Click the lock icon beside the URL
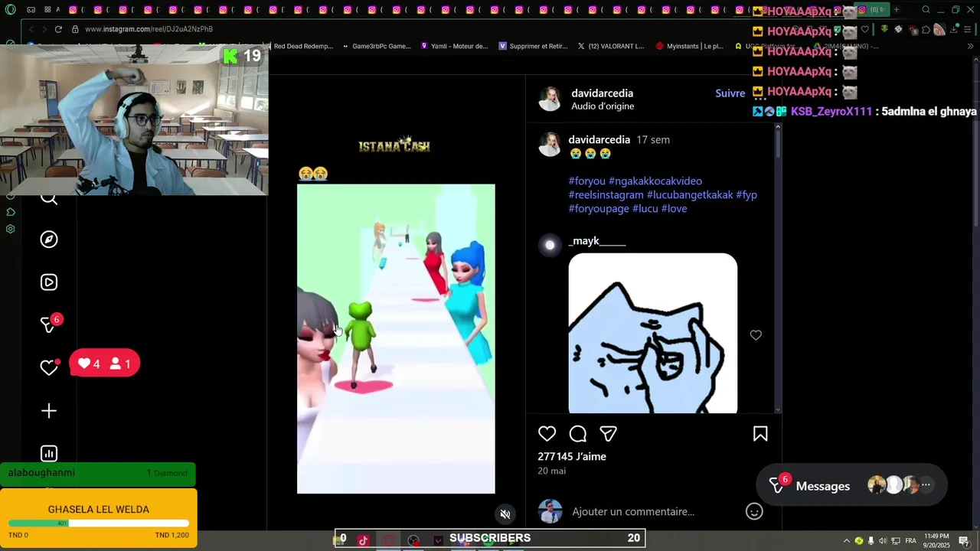This screenshot has height=551, width=980. (75, 29)
